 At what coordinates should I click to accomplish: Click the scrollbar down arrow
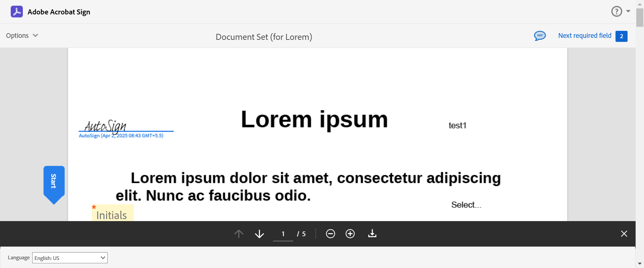(640, 264)
